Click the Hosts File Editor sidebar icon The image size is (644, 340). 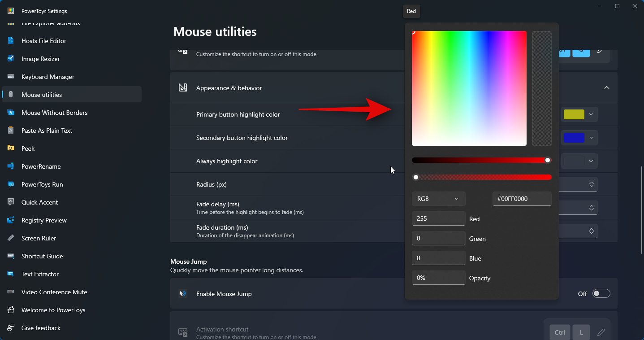(11, 41)
